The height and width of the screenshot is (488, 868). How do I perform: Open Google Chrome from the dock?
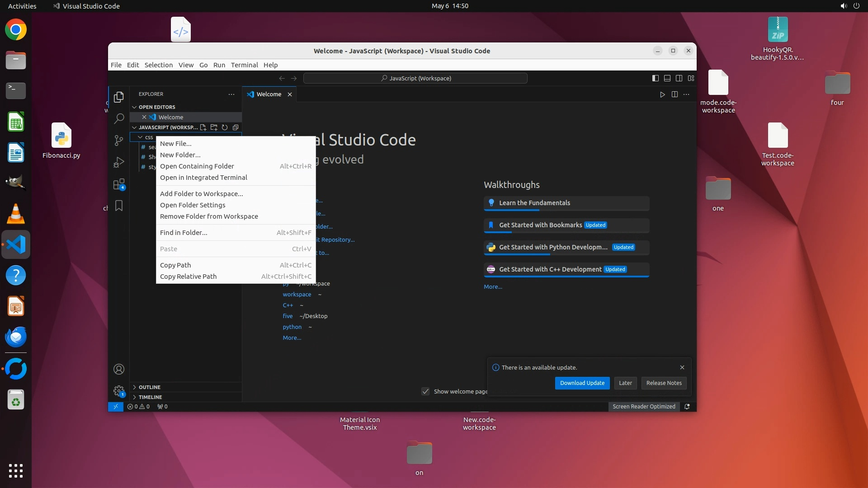tap(16, 30)
